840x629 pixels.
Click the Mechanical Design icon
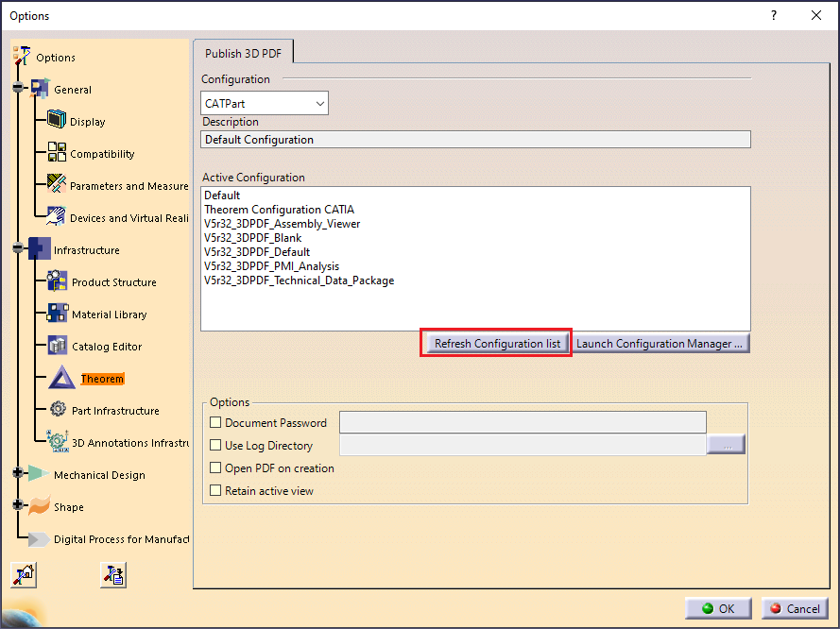(39, 473)
